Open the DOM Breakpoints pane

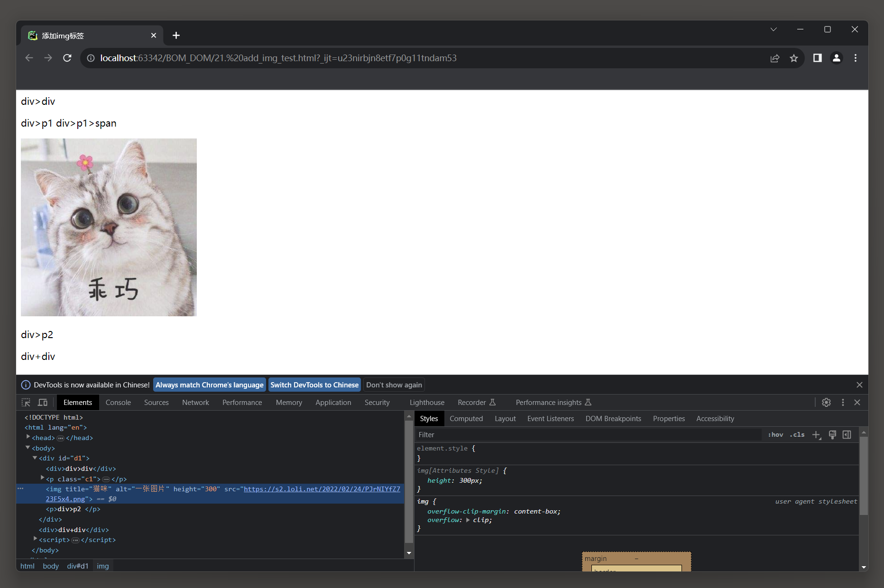click(x=613, y=419)
